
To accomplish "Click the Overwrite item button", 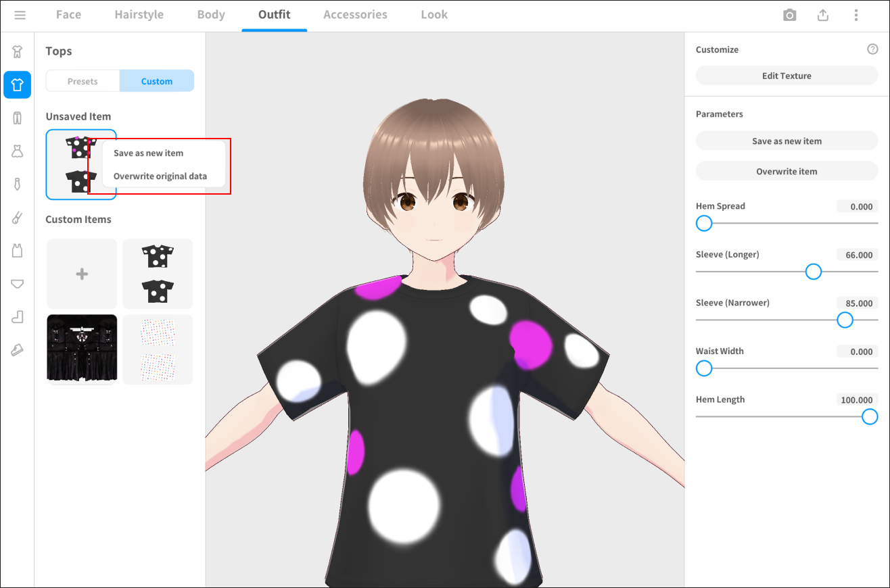I will point(787,172).
